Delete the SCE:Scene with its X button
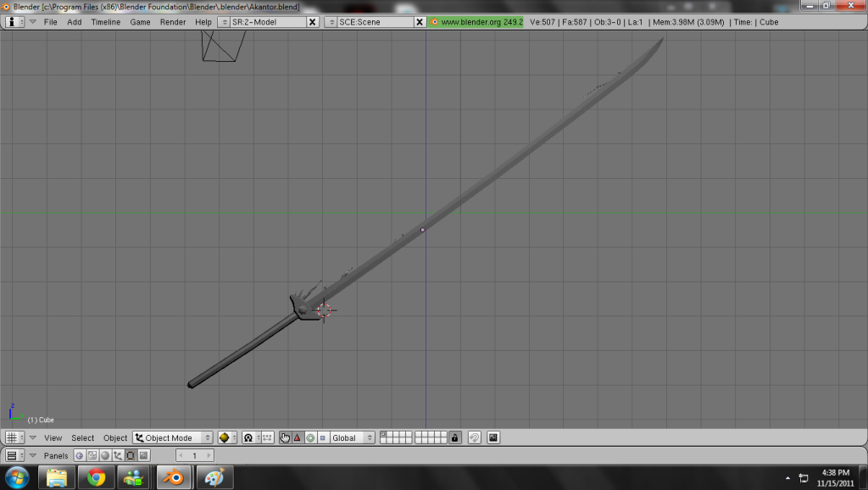Image resolution: width=868 pixels, height=490 pixels. point(420,22)
